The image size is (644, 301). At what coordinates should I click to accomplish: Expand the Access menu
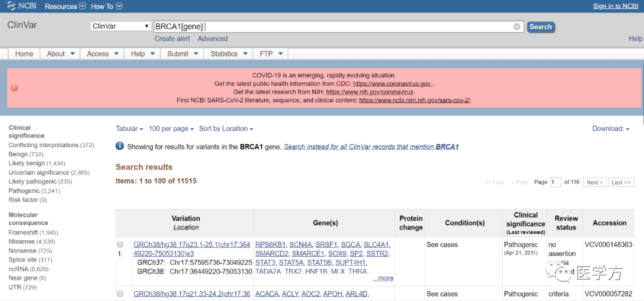tap(103, 54)
